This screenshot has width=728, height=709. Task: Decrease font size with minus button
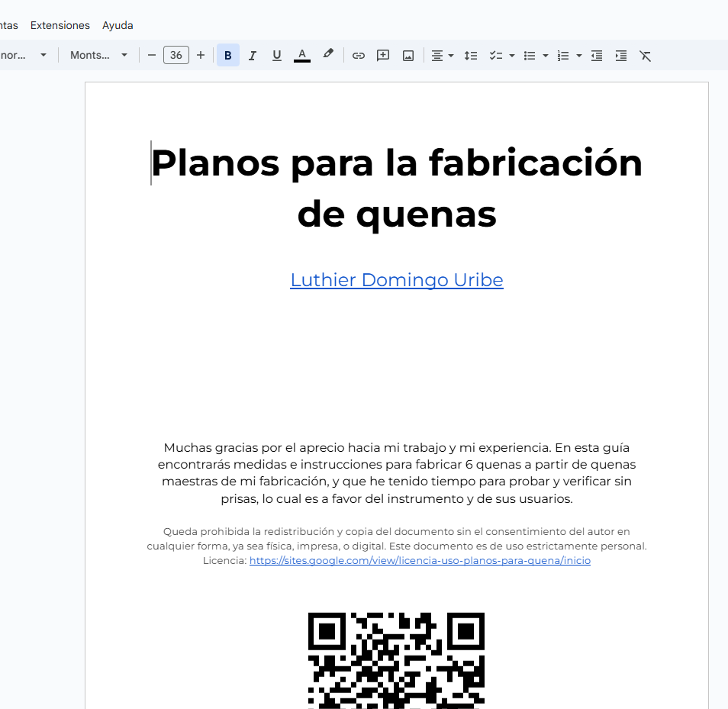[151, 55]
